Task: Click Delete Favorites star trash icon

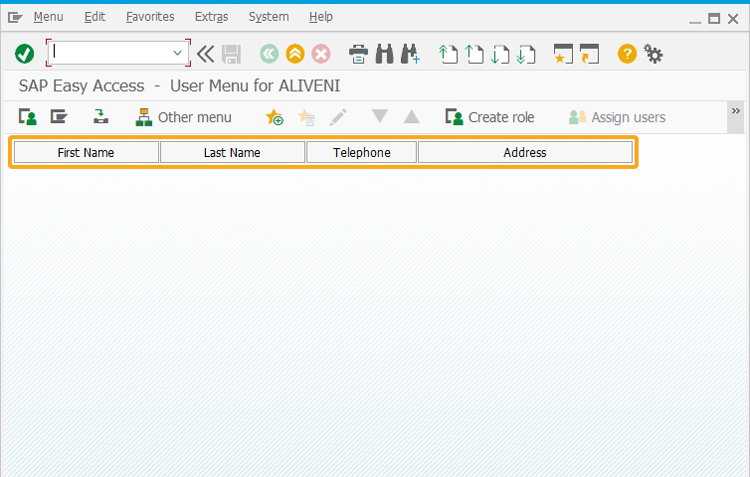Action: [306, 117]
